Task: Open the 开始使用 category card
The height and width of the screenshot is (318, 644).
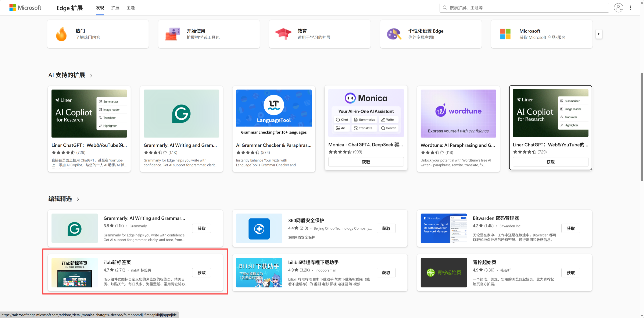Action: [x=209, y=34]
